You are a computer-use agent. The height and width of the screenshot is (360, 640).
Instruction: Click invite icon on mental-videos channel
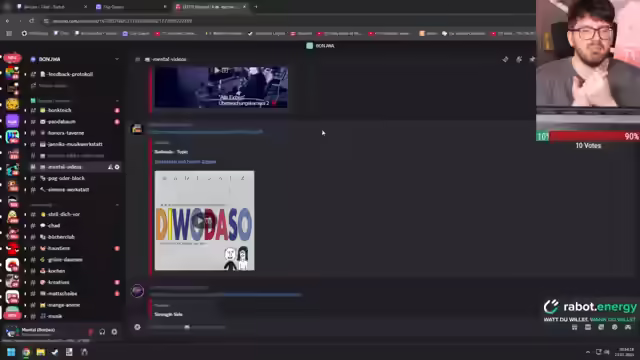click(x=110, y=167)
